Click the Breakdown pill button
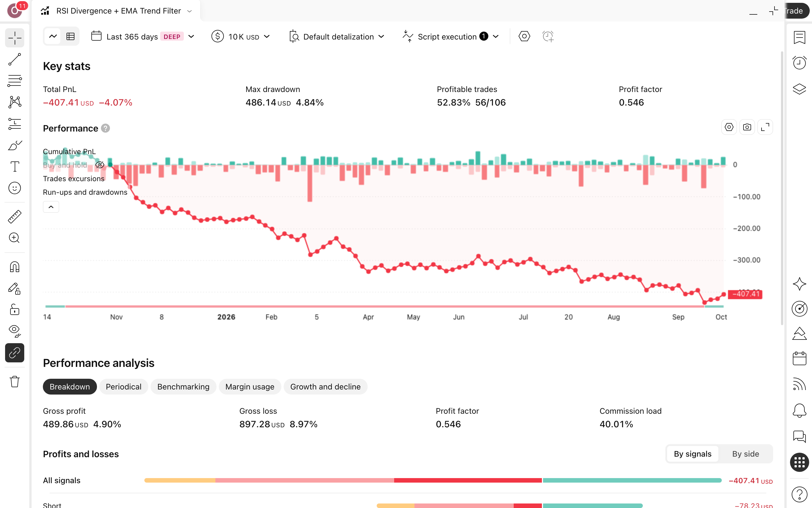This screenshot has width=812, height=508. tap(69, 387)
